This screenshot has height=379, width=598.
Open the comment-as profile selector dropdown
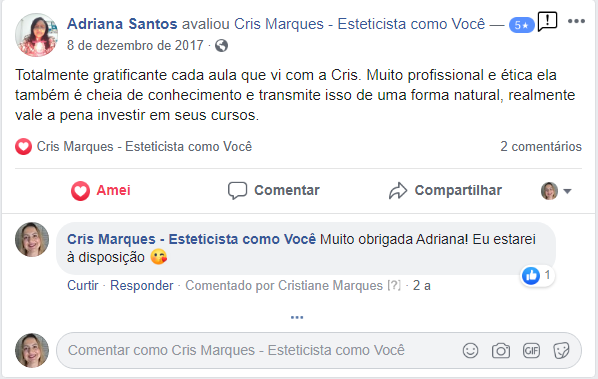pyautogui.click(x=556, y=191)
